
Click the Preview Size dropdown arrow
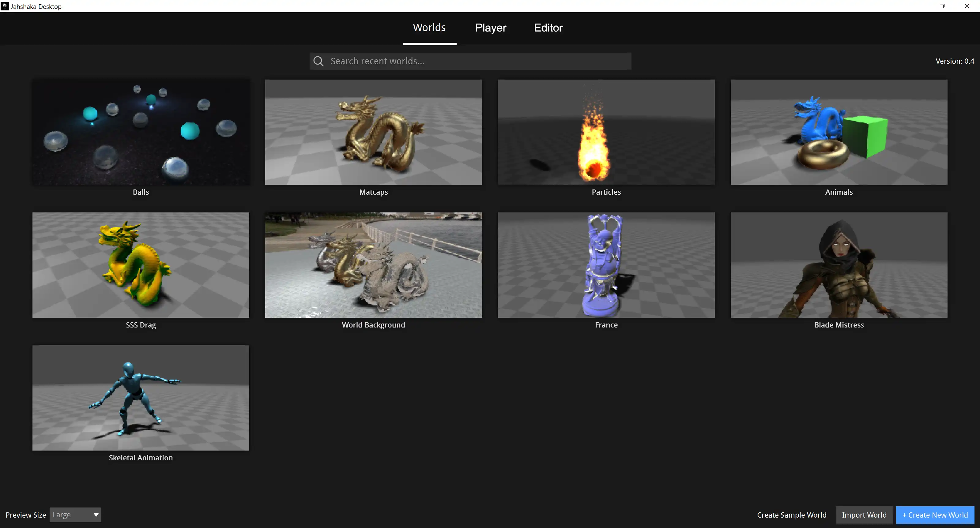tap(96, 515)
